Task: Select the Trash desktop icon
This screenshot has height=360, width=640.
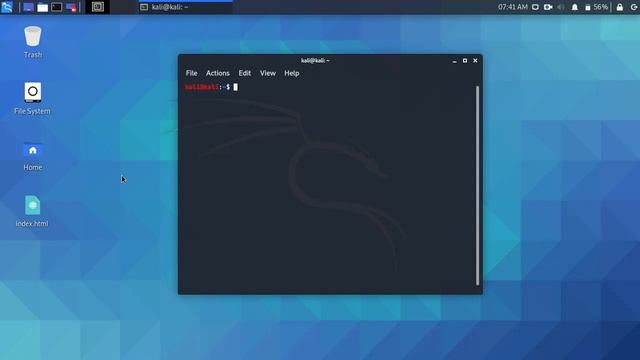Action: [x=33, y=42]
